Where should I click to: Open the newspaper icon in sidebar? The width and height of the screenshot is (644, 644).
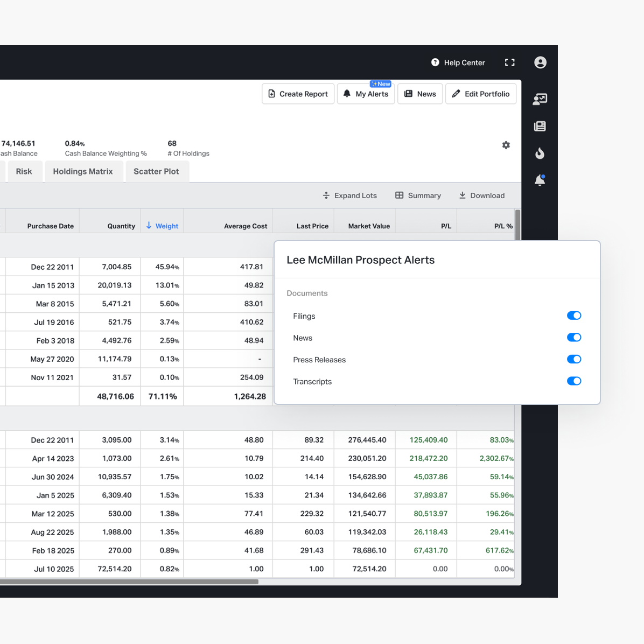coord(540,126)
